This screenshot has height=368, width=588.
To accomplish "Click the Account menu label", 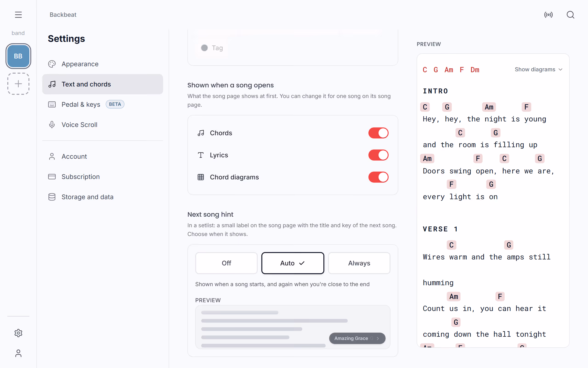I will [74, 156].
